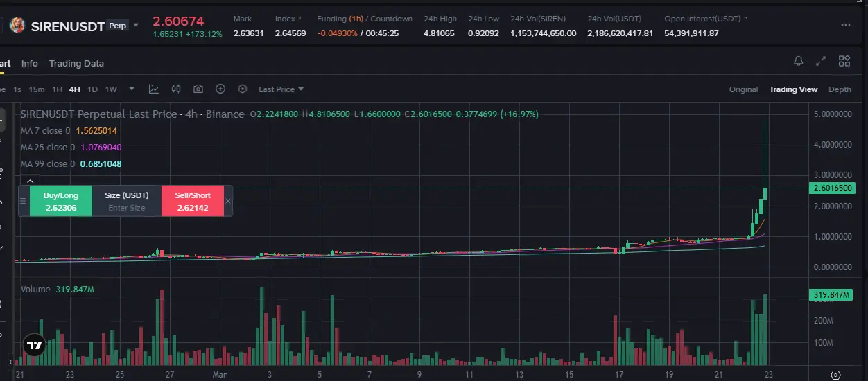Click the 24h High value 4.81065
868x381 pixels.
coord(439,33)
